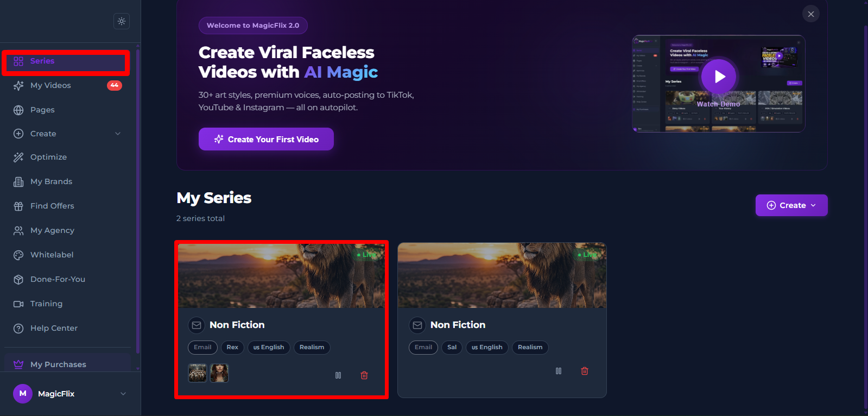Open the first video thumbnail in series card
The height and width of the screenshot is (416, 868).
[x=198, y=373]
